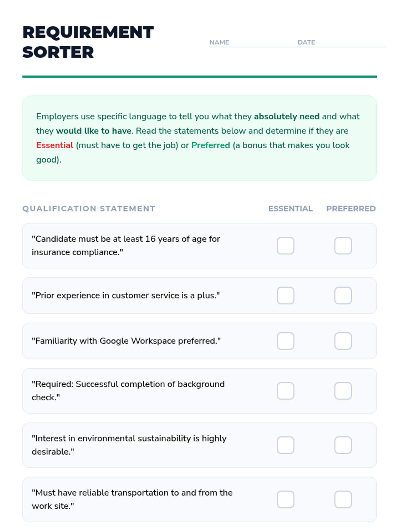This screenshot has width=399, height=532.
Task: Click the Preferred column header
Action: tap(351, 208)
